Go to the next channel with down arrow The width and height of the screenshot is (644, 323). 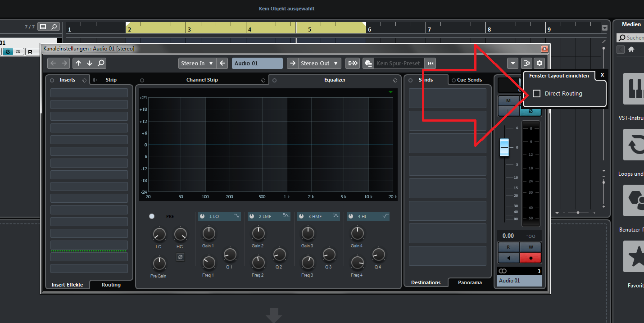click(x=90, y=64)
